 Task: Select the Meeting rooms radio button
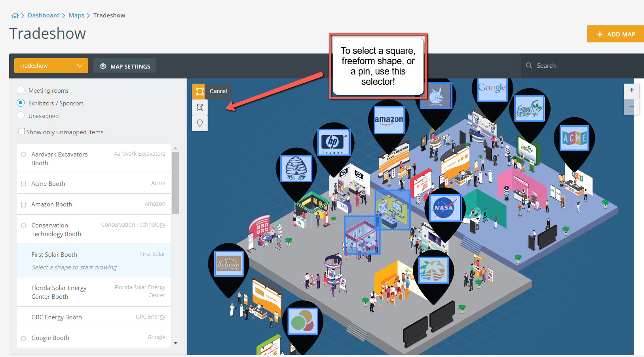[x=21, y=90]
